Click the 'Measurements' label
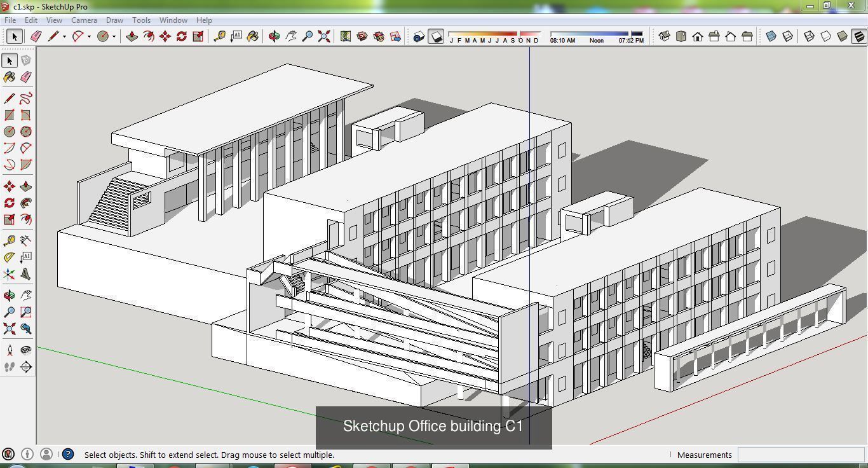Screen dimensions: 868x468 pos(705,455)
